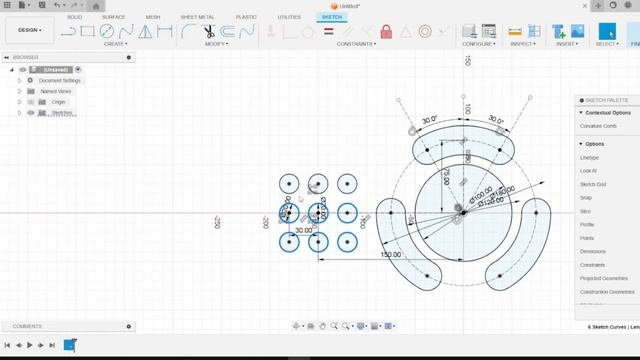The height and width of the screenshot is (360, 640).
Task: Open the Change Parameters table icon
Action: [488, 31]
